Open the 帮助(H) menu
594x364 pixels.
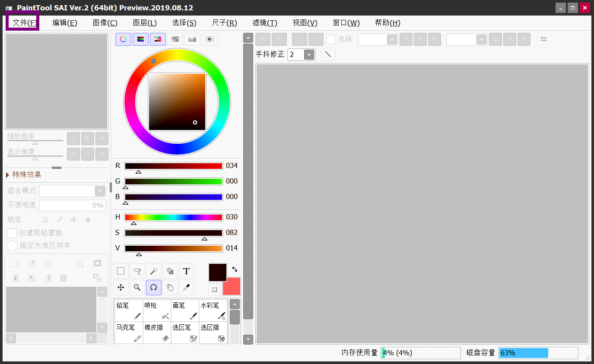(x=388, y=23)
